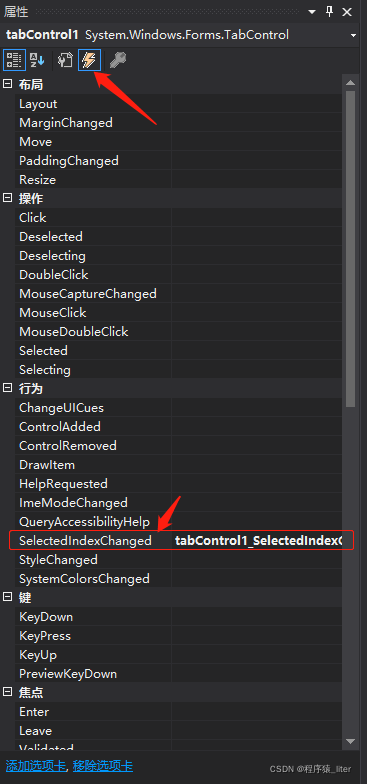Show the Properties page icon
The width and height of the screenshot is (367, 784).
pos(66,60)
